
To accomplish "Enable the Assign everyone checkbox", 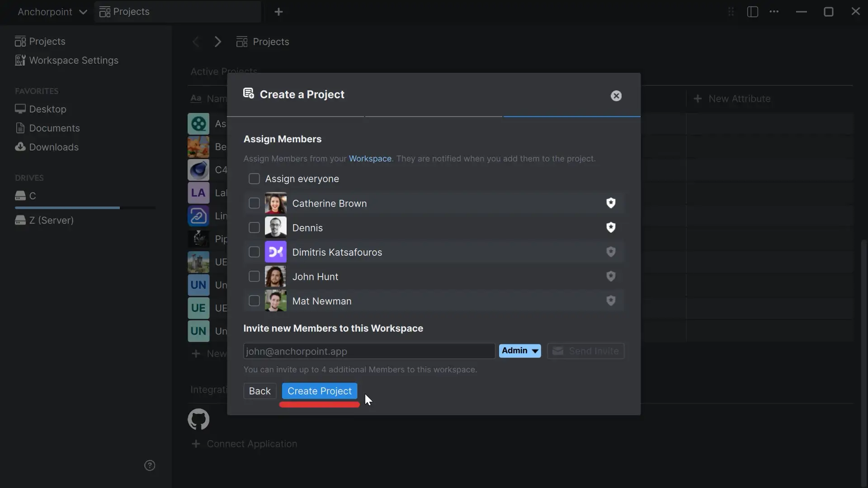I will pyautogui.click(x=254, y=178).
